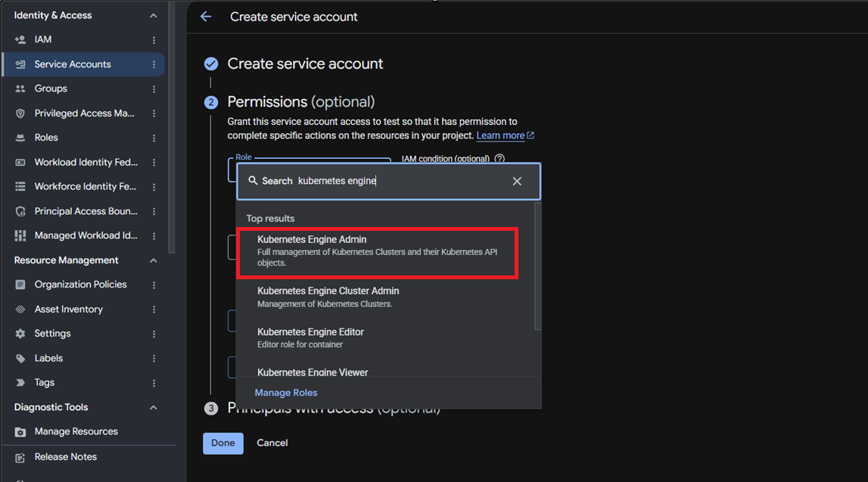Click the completed Create service account step checkmark
This screenshot has height=482, width=868.
click(x=211, y=64)
